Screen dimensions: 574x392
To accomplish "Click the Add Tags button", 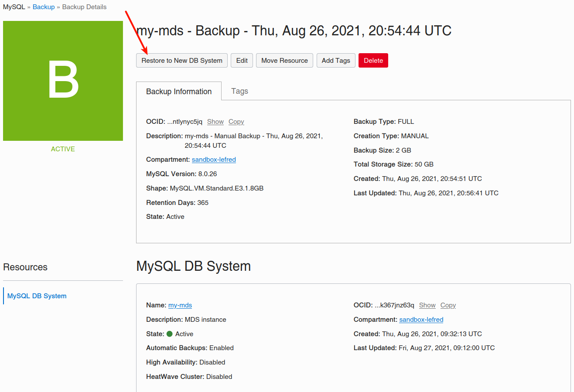I will pyautogui.click(x=336, y=61).
